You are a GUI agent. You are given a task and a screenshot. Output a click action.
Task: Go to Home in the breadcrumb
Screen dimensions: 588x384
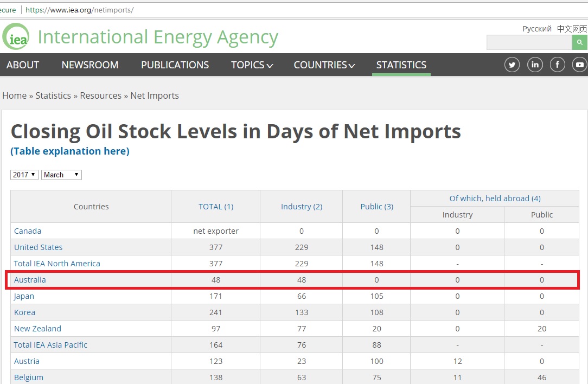click(x=14, y=95)
